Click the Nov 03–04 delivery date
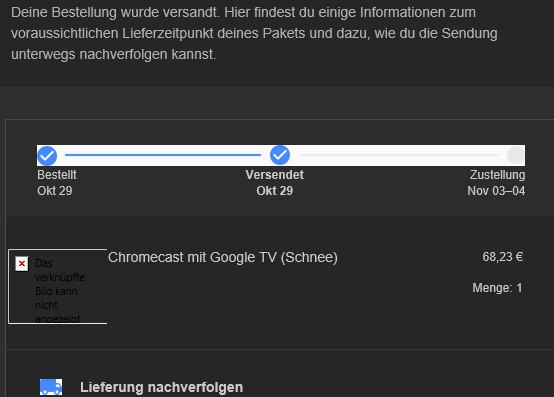The height and width of the screenshot is (397, 554). [x=496, y=191]
